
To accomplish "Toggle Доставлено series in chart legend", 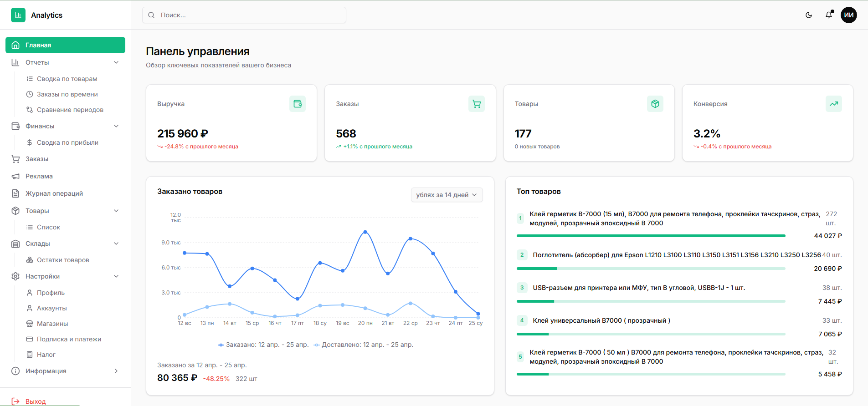I will coord(363,345).
